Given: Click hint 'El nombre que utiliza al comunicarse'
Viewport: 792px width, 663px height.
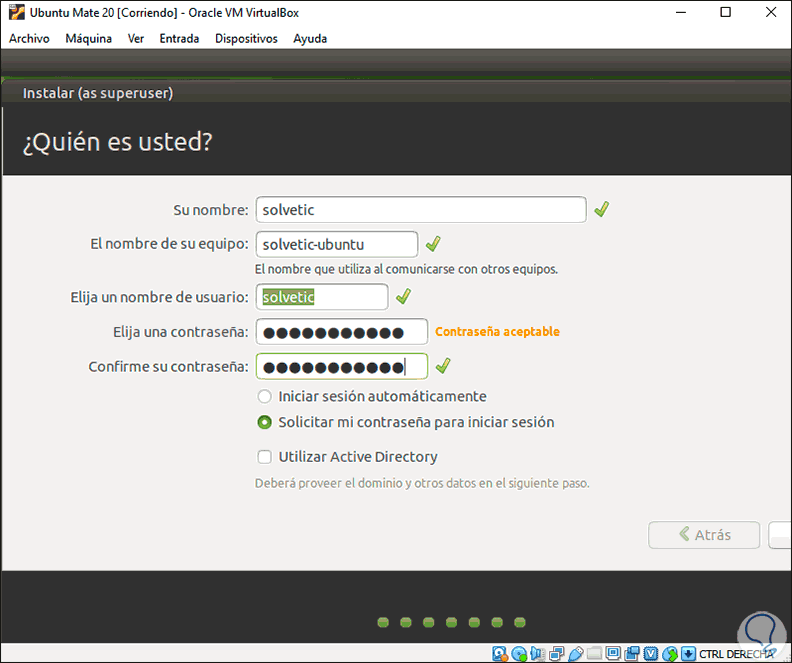Looking at the screenshot, I should click(x=406, y=269).
